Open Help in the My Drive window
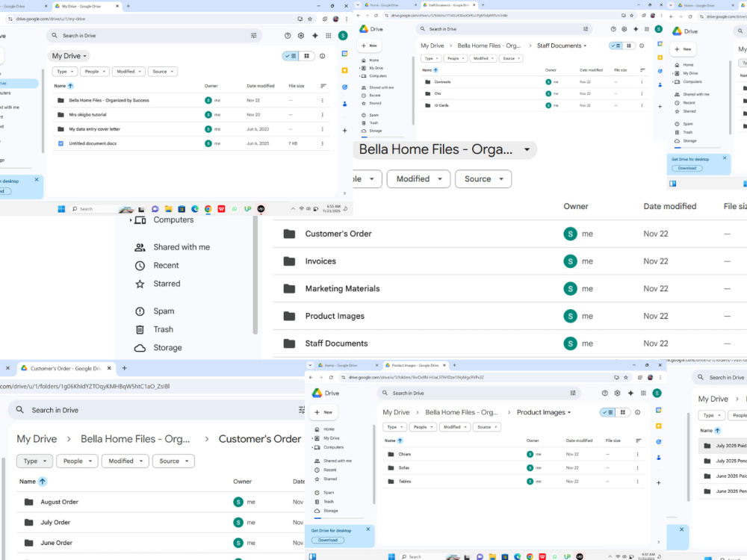747x560 pixels. coord(288,36)
